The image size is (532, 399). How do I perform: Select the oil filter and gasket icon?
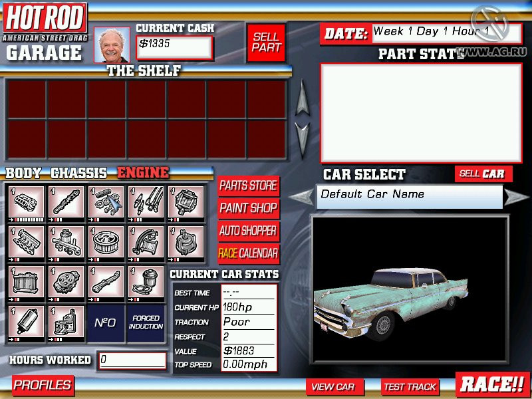click(x=146, y=282)
